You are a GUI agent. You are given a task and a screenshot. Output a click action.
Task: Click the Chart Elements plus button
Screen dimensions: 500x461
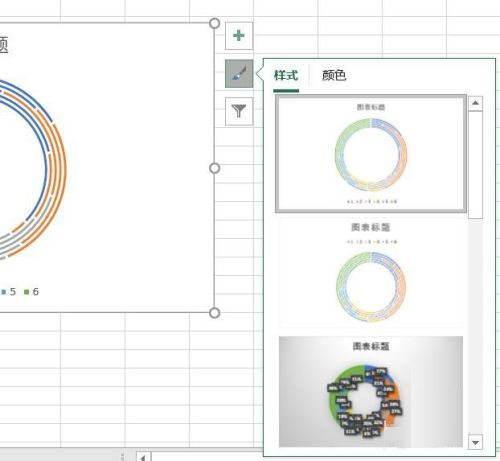click(x=239, y=36)
